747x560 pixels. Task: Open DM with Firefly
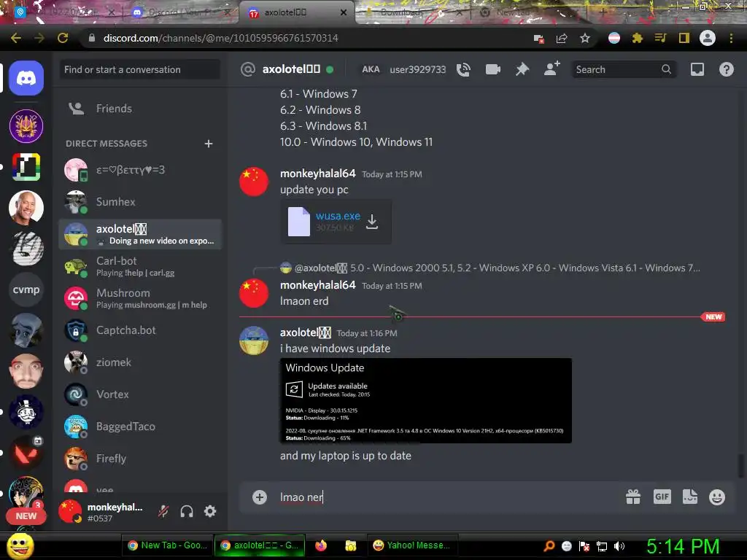coord(140,459)
